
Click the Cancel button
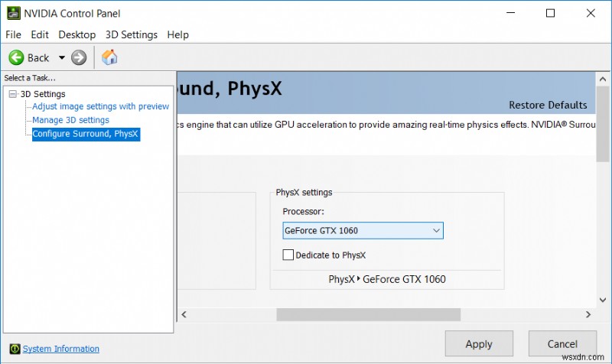tap(562, 343)
